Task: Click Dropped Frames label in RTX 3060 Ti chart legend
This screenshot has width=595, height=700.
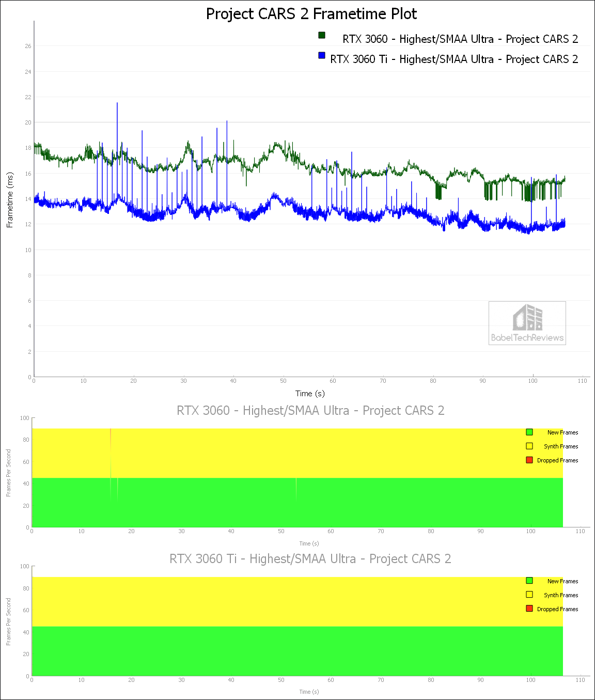Action: 558,609
